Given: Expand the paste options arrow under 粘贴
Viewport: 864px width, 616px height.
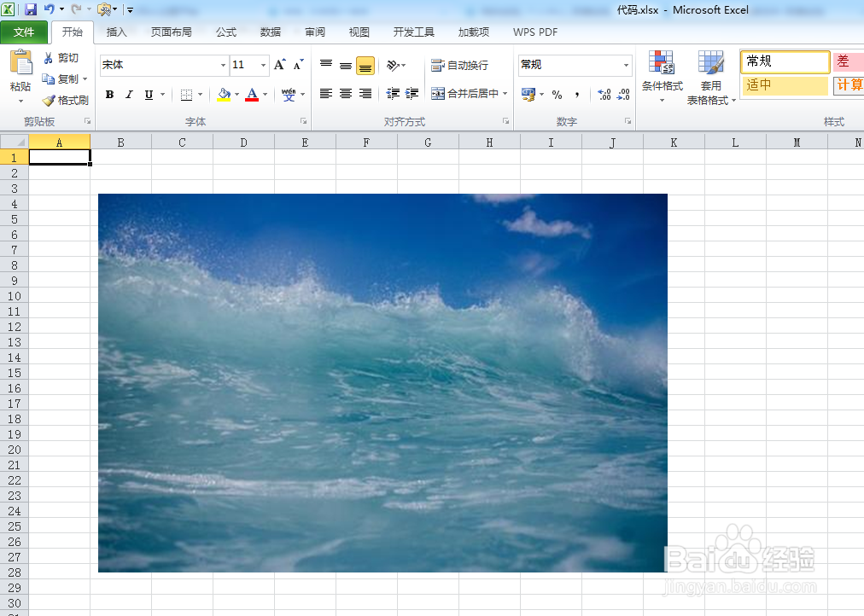Looking at the screenshot, I should pyautogui.click(x=21, y=102).
